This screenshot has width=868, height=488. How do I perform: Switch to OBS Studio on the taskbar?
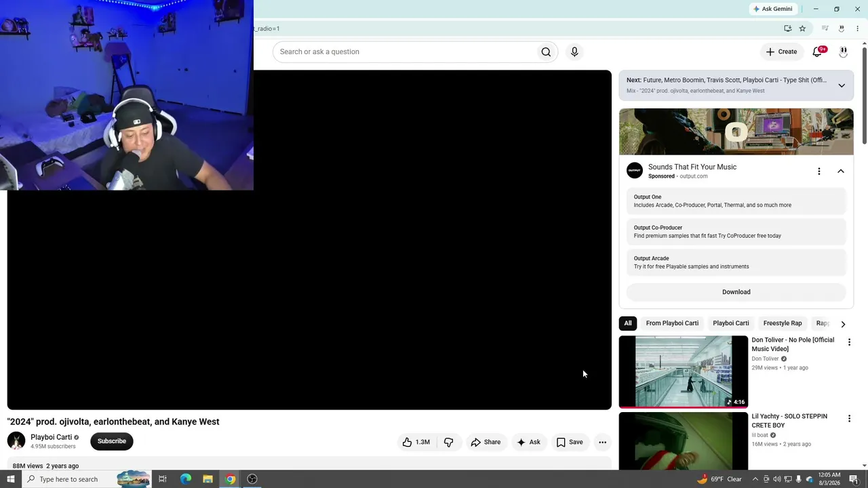click(x=252, y=479)
